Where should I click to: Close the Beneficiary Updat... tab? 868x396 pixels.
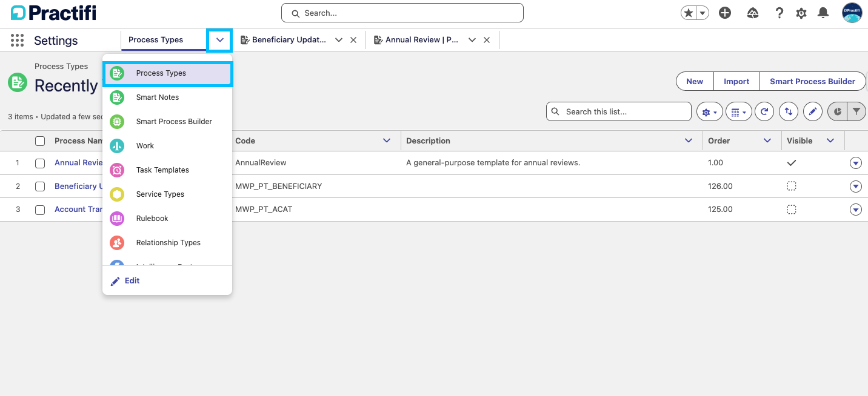click(x=353, y=40)
